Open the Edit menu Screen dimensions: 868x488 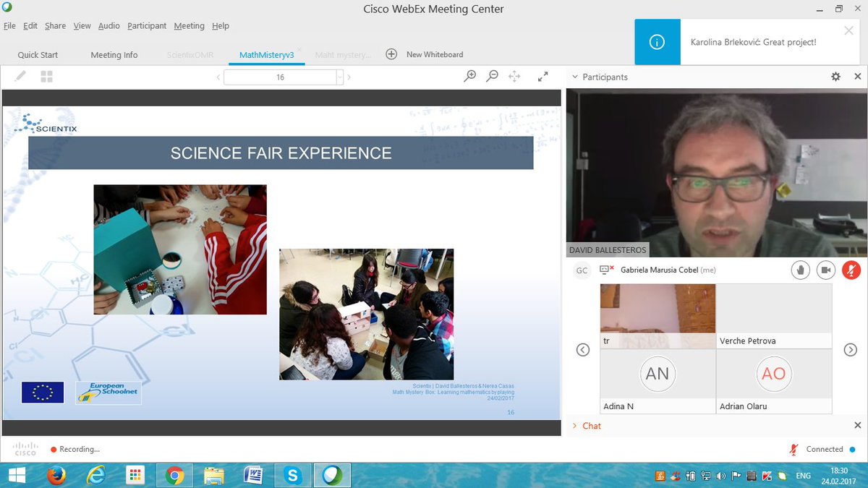30,25
